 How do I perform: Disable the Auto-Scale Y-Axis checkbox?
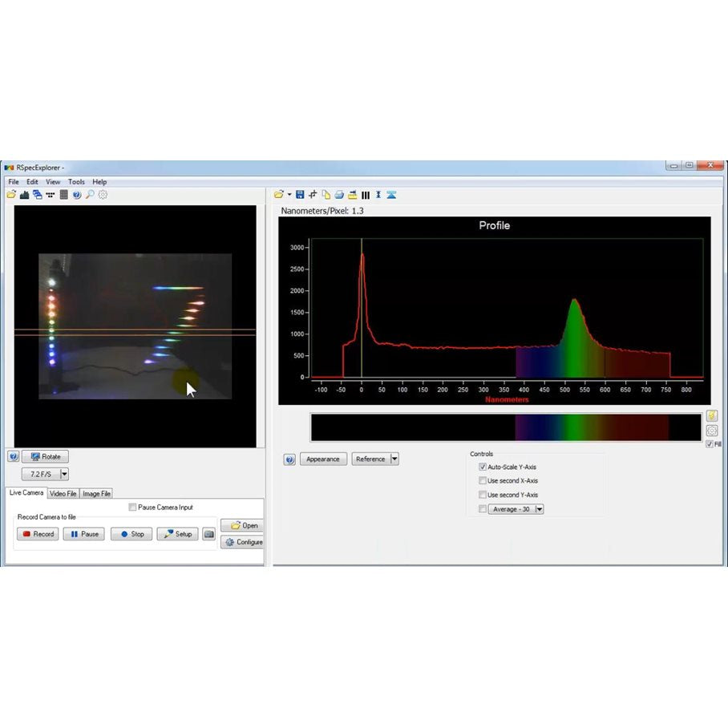coord(483,467)
